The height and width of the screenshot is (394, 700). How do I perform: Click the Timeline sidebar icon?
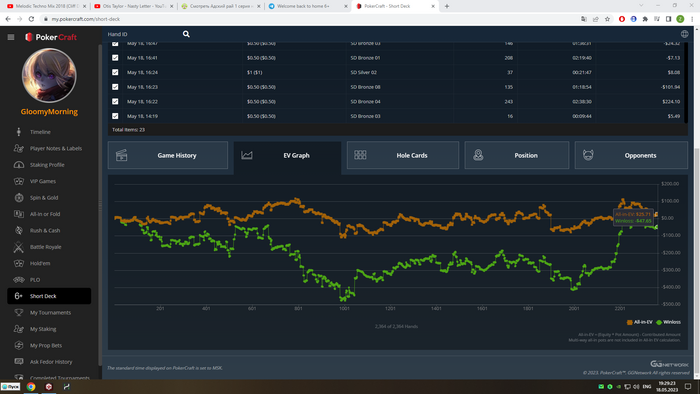(x=19, y=132)
